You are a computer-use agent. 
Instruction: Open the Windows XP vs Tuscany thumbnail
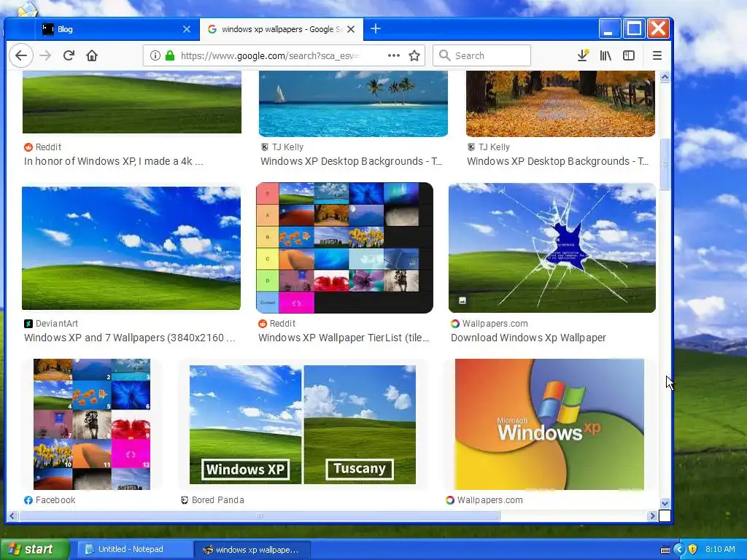(303, 425)
